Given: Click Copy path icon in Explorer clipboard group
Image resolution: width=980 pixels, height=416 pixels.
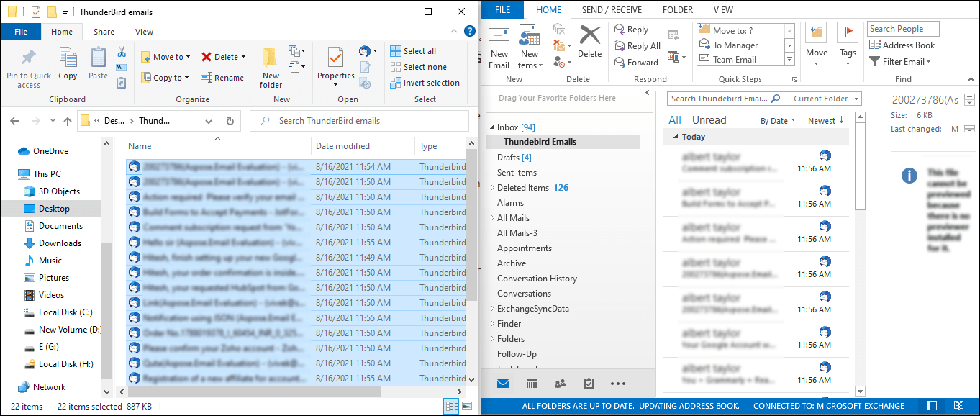Looking at the screenshot, I should 122,68.
